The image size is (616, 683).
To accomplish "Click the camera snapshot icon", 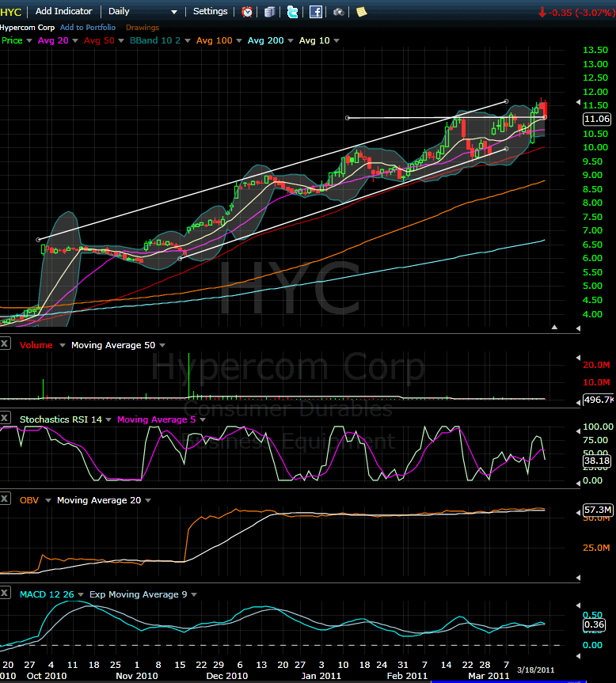I will 339,12.
